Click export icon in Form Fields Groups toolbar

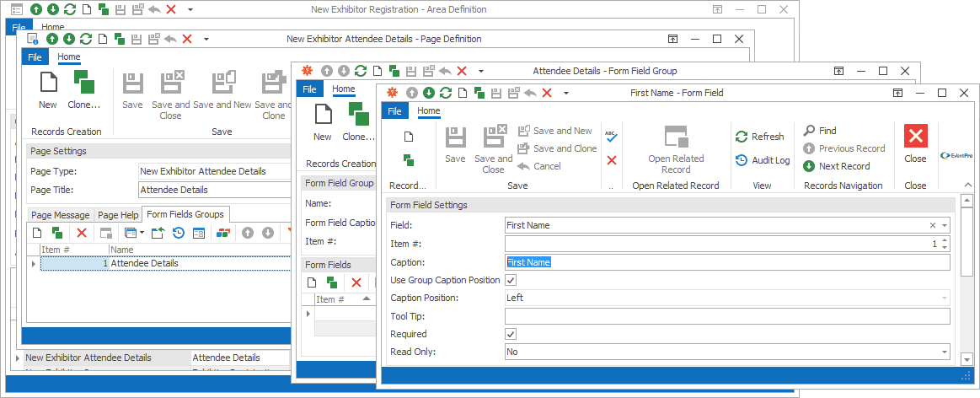click(x=158, y=233)
